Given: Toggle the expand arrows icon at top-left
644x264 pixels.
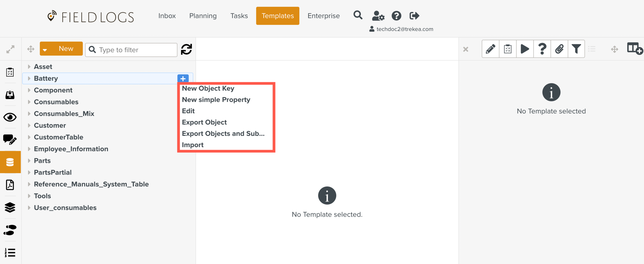Looking at the screenshot, I should (10, 49).
